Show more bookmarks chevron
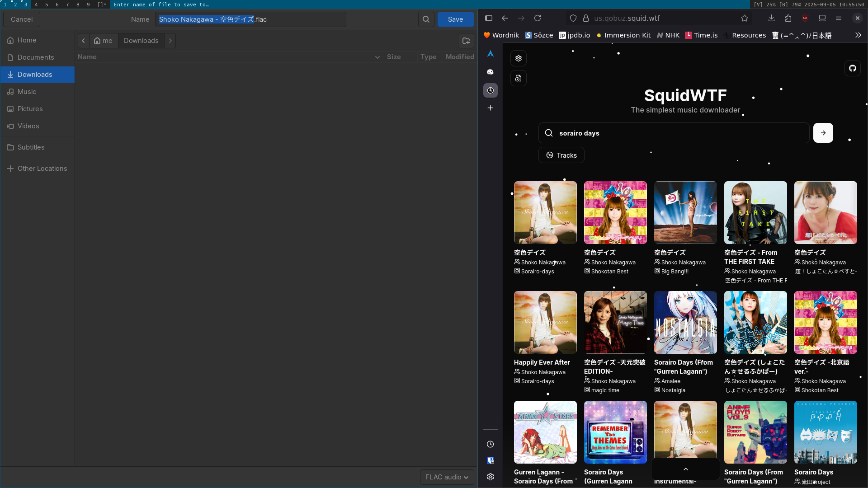Screen dimensions: 868x488 click(x=858, y=35)
